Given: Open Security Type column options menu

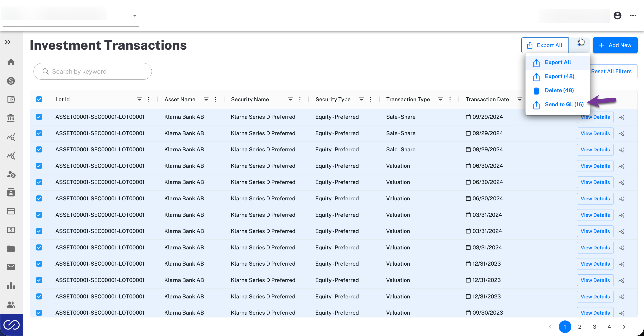Looking at the screenshot, I should 370,99.
